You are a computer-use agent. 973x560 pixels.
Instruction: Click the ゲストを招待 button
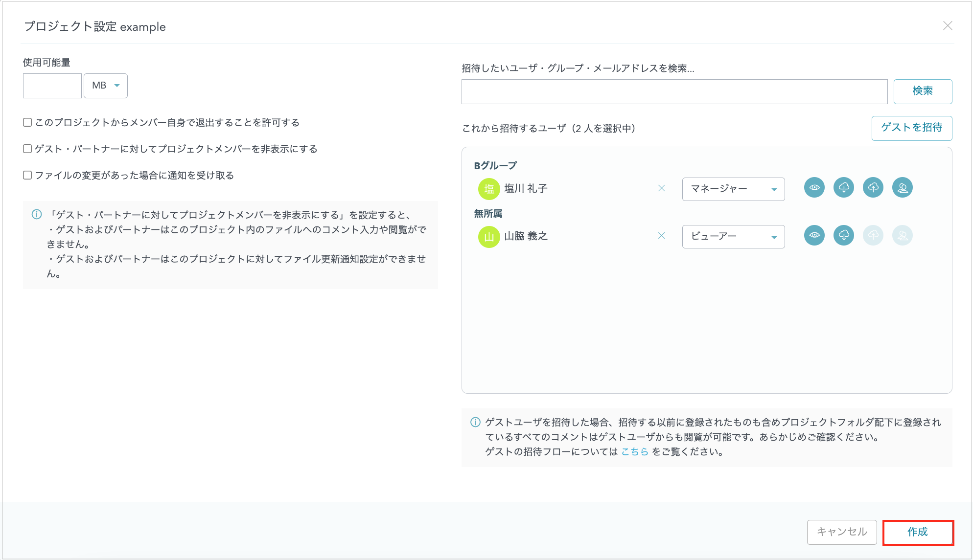[911, 128]
